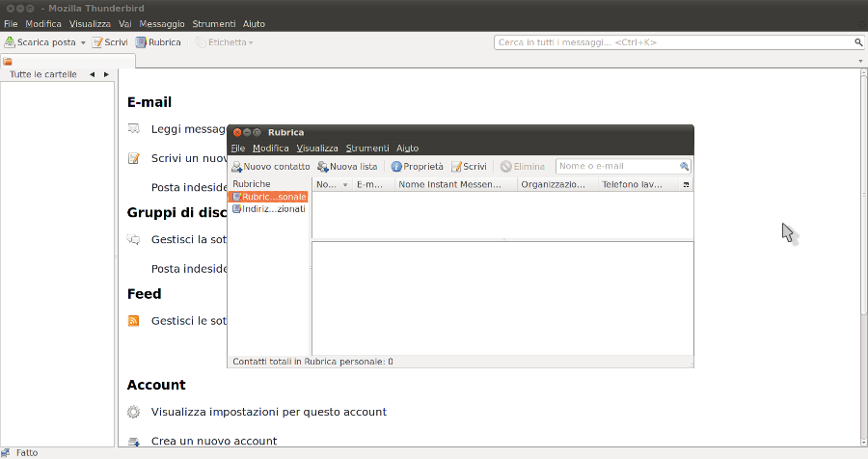Screen dimensions: 868x459
Task: Click Proprietà info button in Rubrica
Action: coord(418,166)
